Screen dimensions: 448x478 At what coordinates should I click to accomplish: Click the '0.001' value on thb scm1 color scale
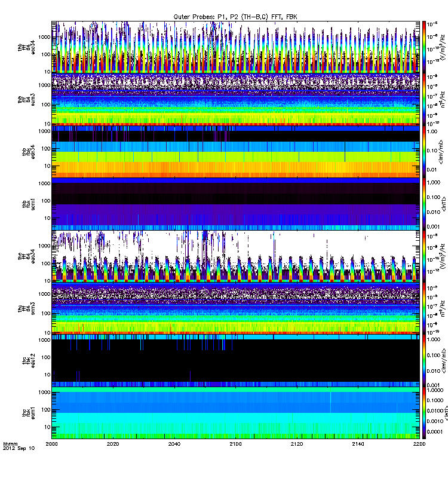(x=434, y=226)
